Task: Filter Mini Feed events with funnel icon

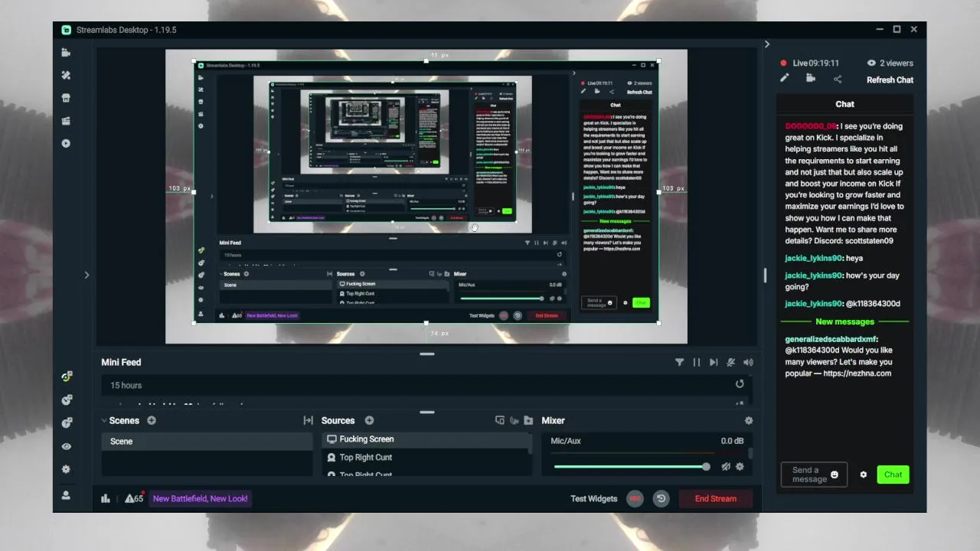Action: 679,362
